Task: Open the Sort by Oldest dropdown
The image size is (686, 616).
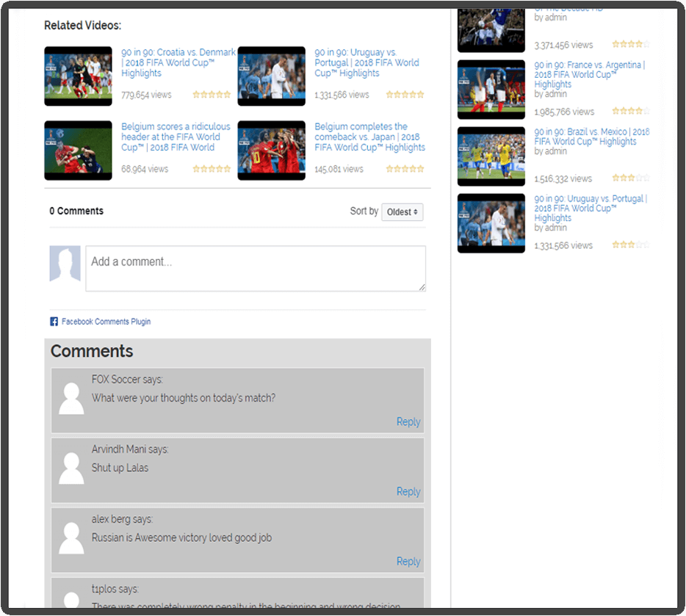Action: pos(402,212)
